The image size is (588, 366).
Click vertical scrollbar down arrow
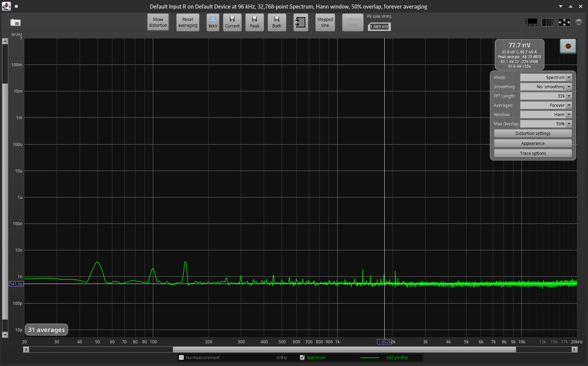[x=5, y=335]
